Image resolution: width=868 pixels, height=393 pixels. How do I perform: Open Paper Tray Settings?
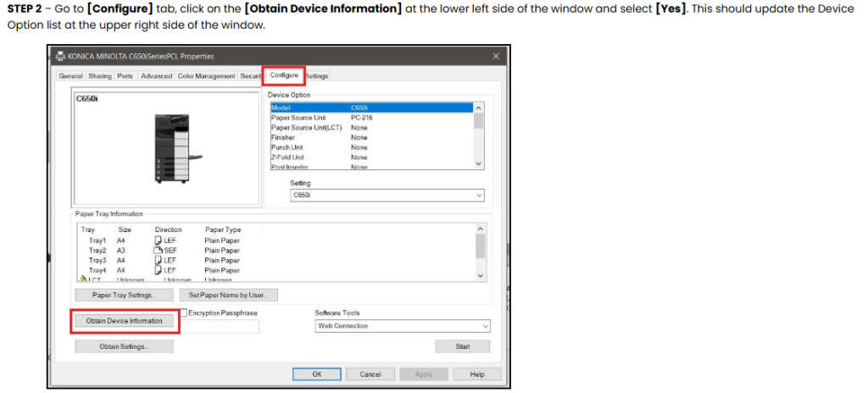pos(125,295)
